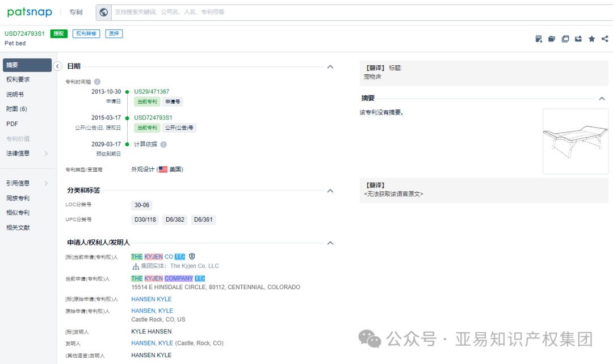
Task: Click info icon next to 专利时间轴
Action: pos(98,82)
